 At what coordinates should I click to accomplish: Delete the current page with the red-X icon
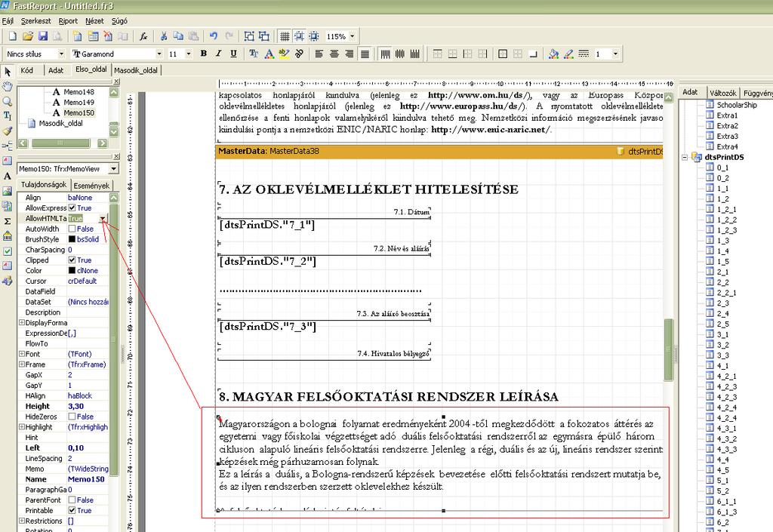pos(108,36)
